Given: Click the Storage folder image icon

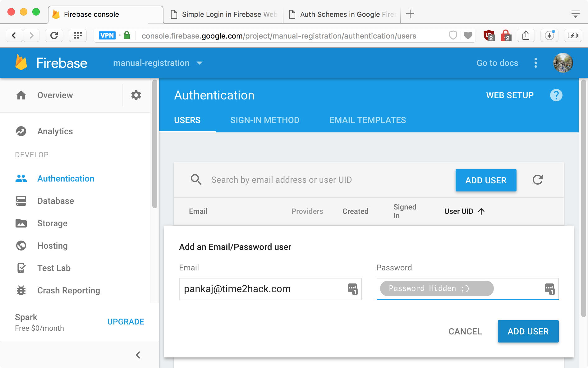Looking at the screenshot, I should [x=21, y=223].
